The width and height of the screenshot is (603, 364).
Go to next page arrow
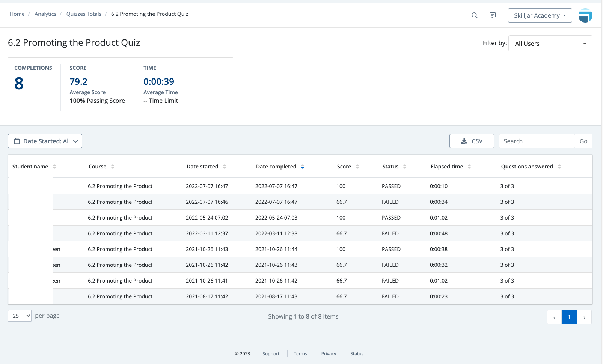(584, 317)
